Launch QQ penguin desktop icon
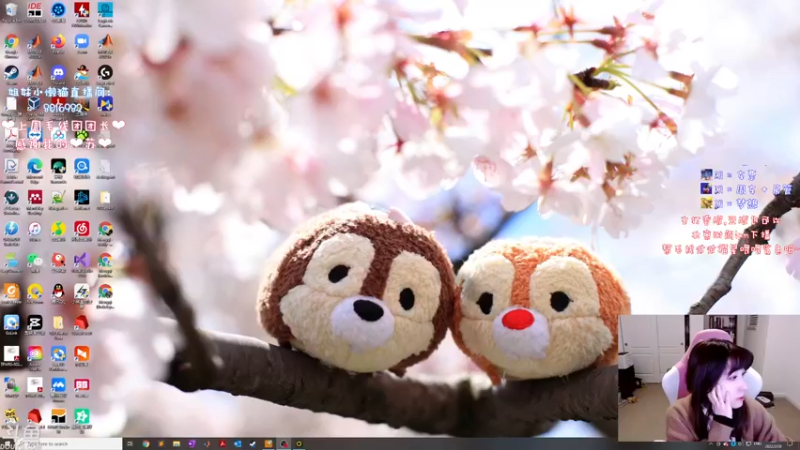800x450 pixels. [58, 291]
